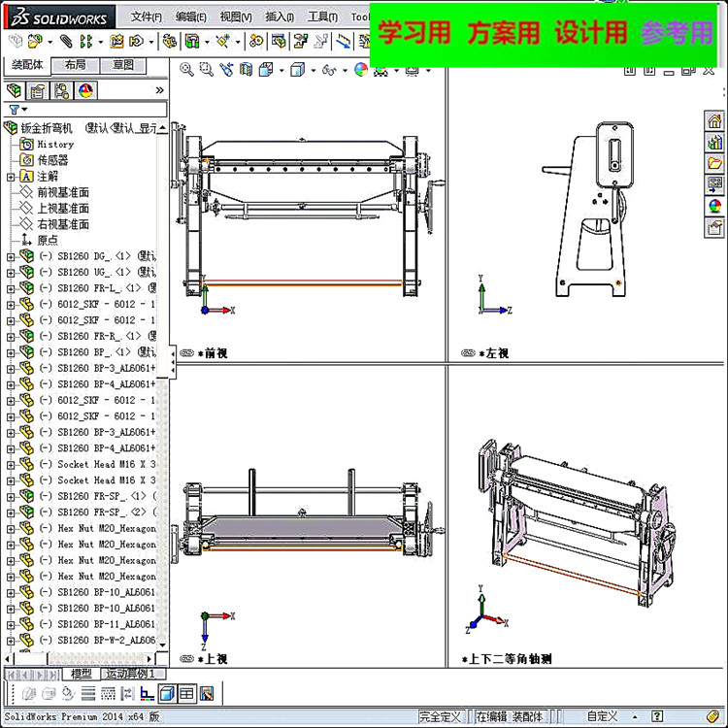The height and width of the screenshot is (728, 728).
Task: Toggle the view link icon beside *左视
Action: pyautogui.click(x=468, y=353)
